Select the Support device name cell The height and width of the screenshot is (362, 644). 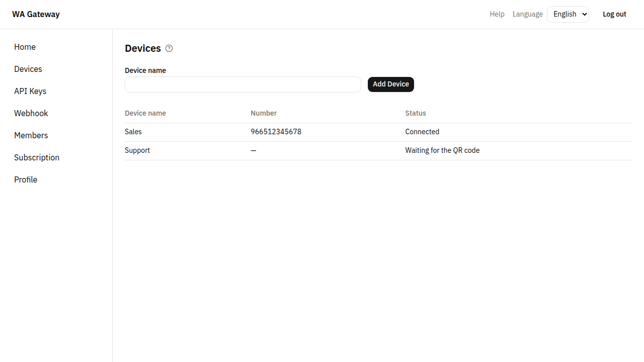coord(137,150)
